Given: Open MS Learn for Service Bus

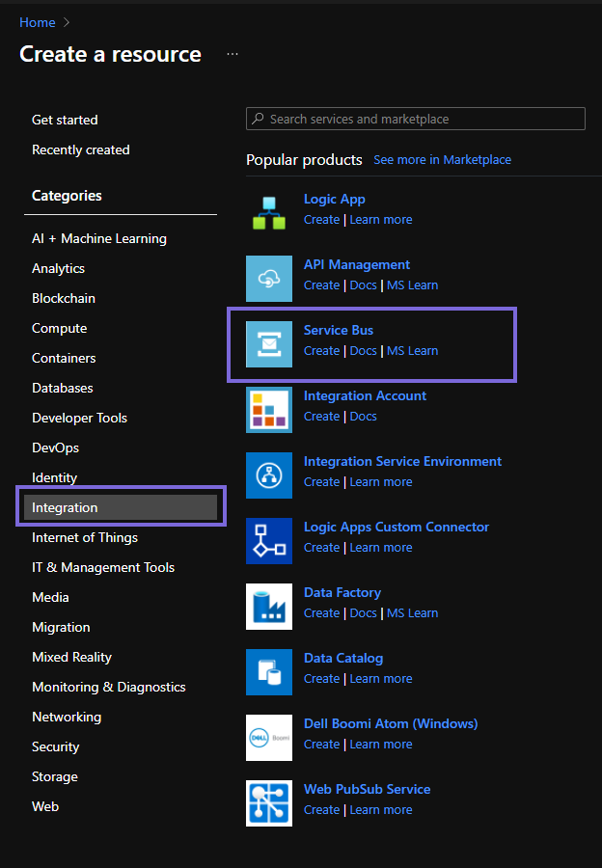Looking at the screenshot, I should click(x=413, y=351).
